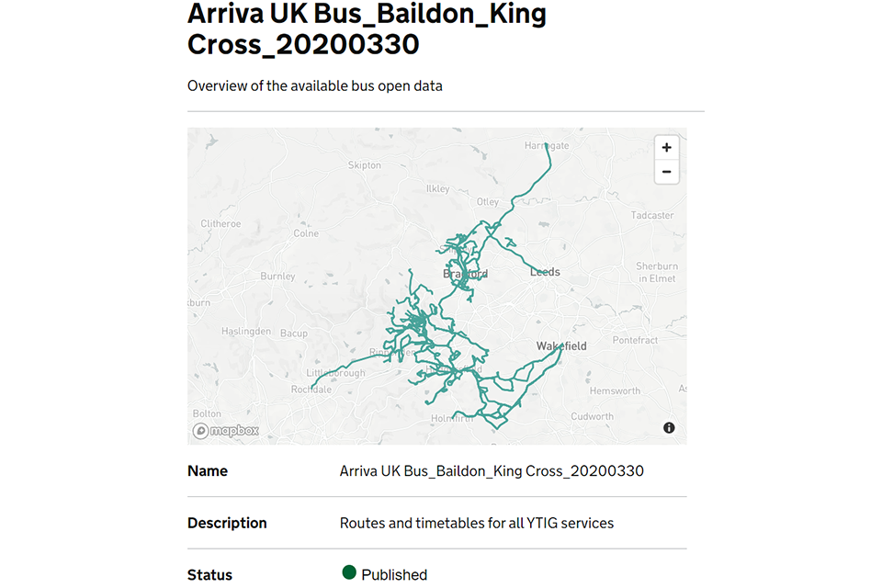
Task: Click the Holmfirth label on the map
Action: 452,419
